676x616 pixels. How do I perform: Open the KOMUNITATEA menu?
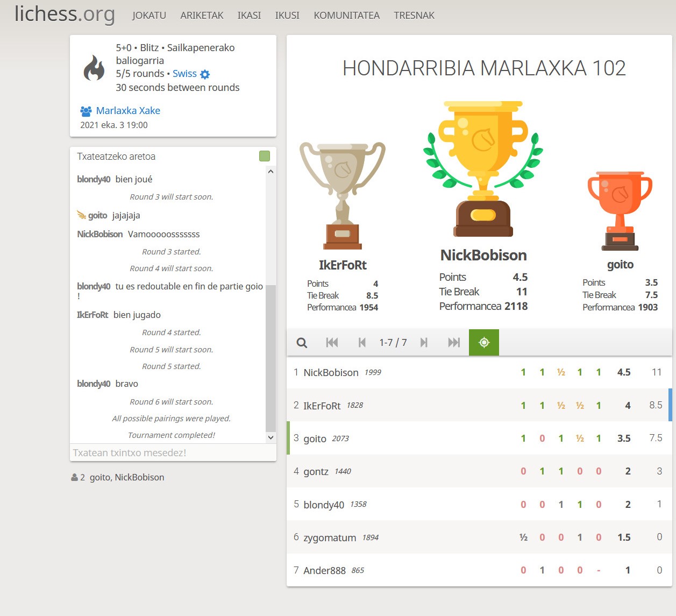pos(346,16)
